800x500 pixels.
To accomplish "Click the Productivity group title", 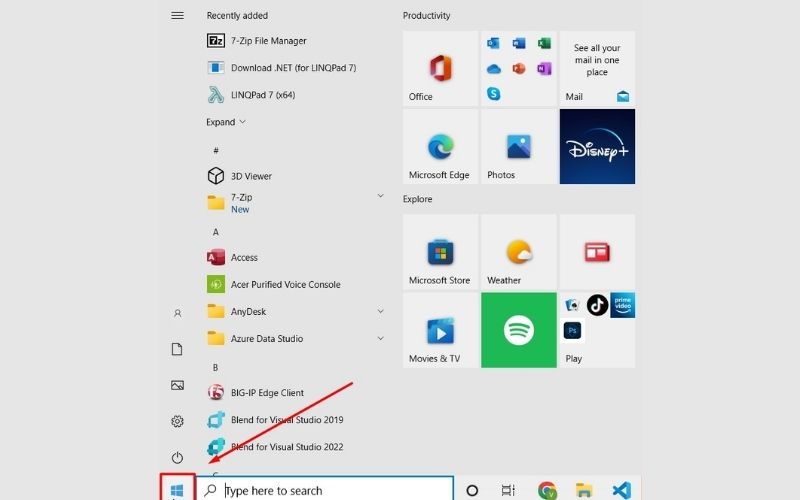I will 427,16.
